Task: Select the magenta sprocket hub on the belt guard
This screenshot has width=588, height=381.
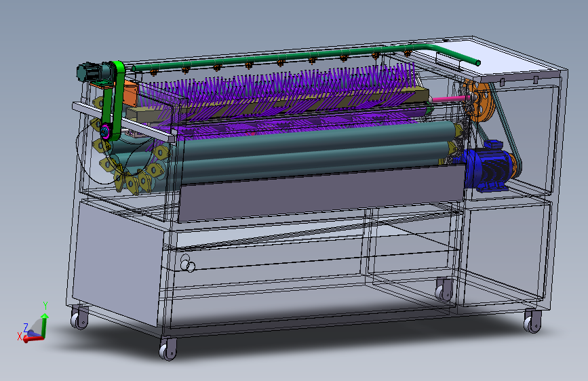Action: (x=105, y=132)
